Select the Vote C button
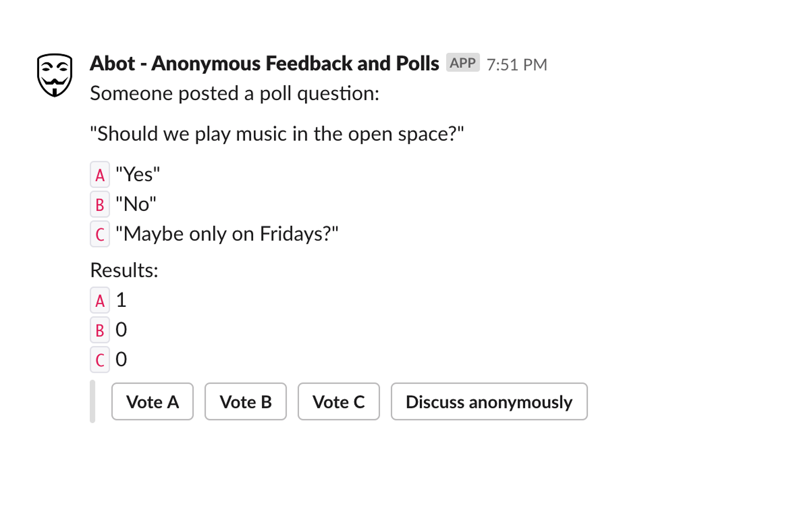 tap(339, 401)
